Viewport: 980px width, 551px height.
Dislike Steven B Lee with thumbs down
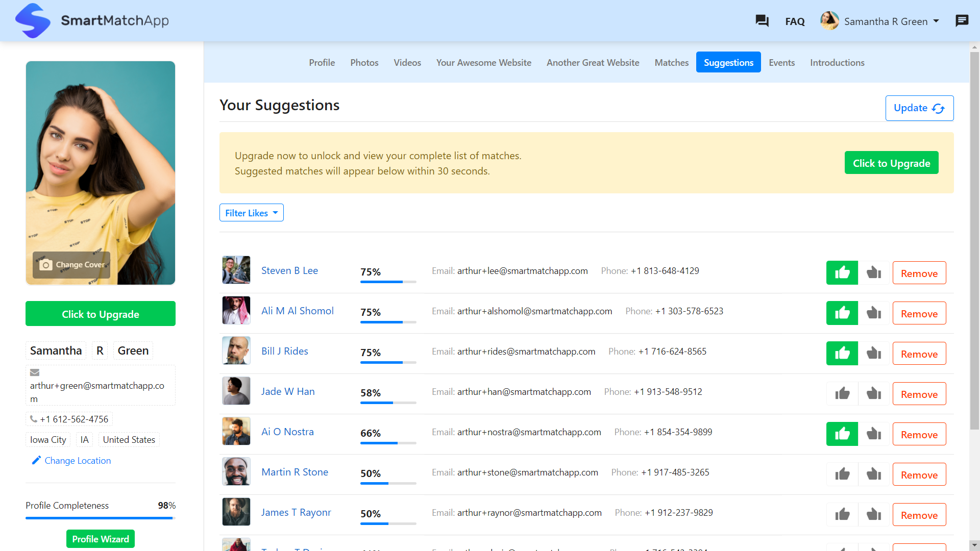click(874, 273)
